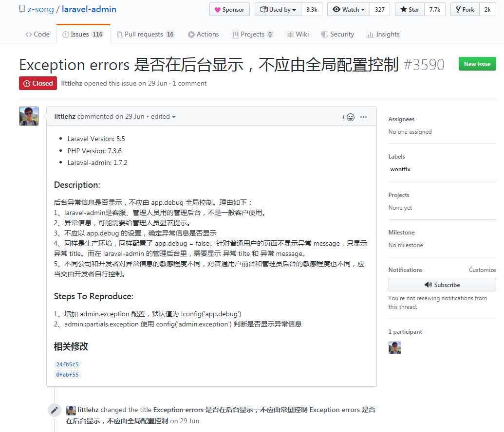Open the comment three-dots options menu

click(x=364, y=117)
